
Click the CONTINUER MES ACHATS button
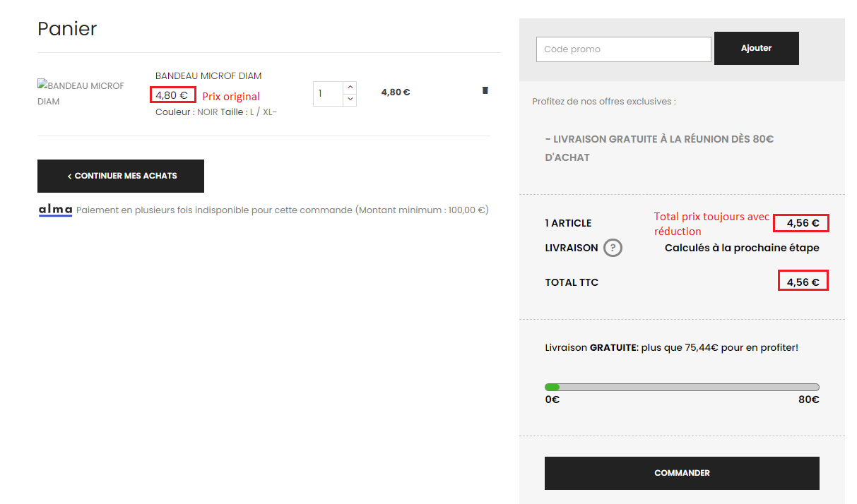121,176
